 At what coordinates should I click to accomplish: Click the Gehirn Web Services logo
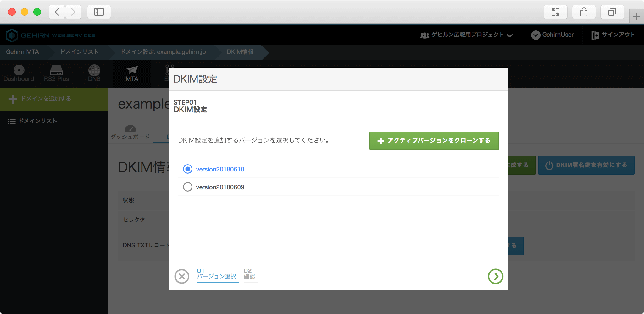coord(50,35)
